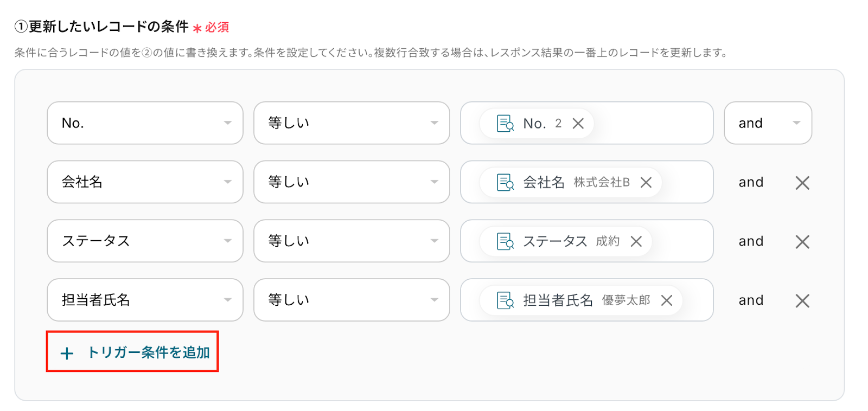Click the No. value input field

651,123
